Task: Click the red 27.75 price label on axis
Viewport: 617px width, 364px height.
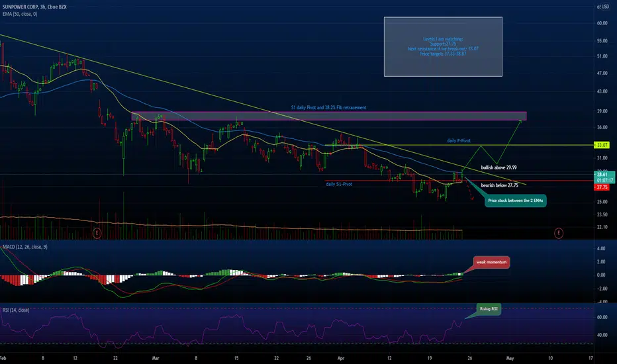Action: pos(602,187)
